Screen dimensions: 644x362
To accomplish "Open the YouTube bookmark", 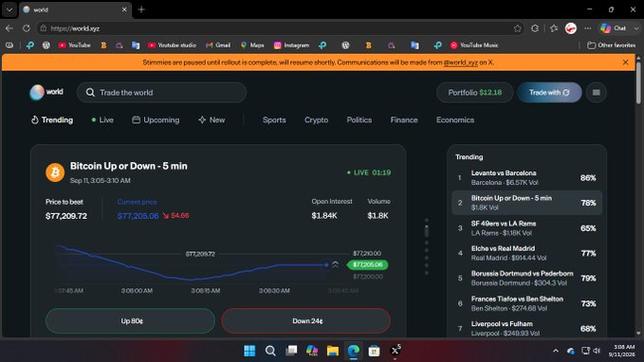I will 74,45.
